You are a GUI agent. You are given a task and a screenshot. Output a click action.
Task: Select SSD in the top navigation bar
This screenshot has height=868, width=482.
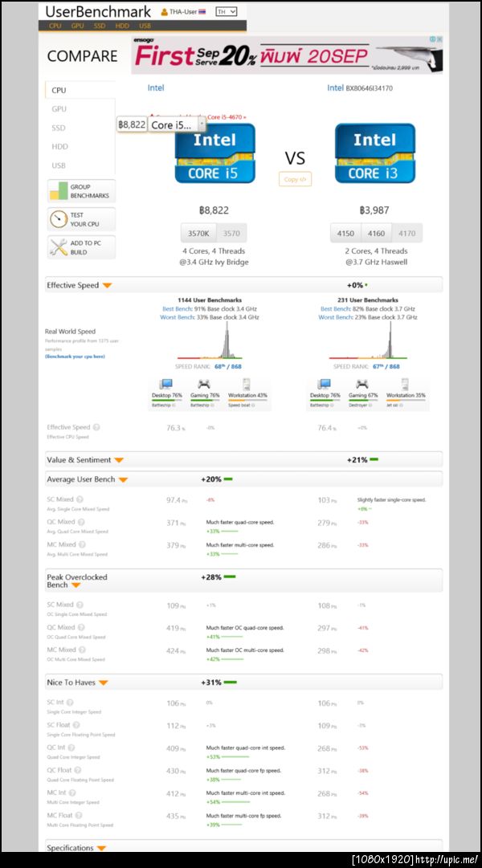click(100, 26)
